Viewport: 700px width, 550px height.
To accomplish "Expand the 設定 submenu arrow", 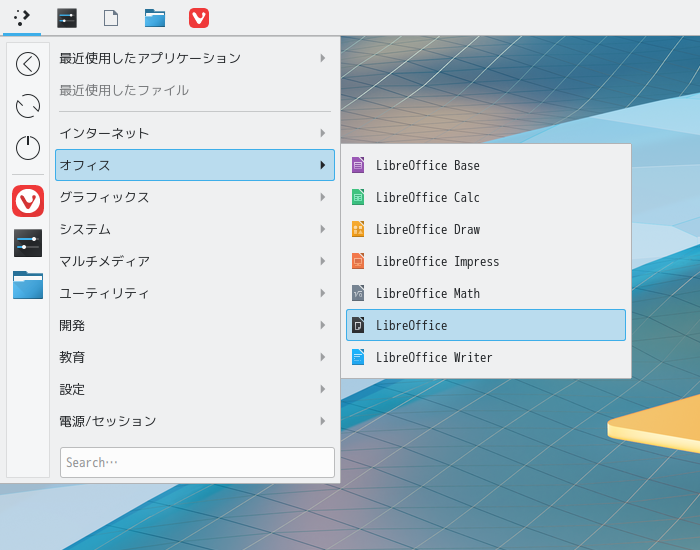I will 323,389.
